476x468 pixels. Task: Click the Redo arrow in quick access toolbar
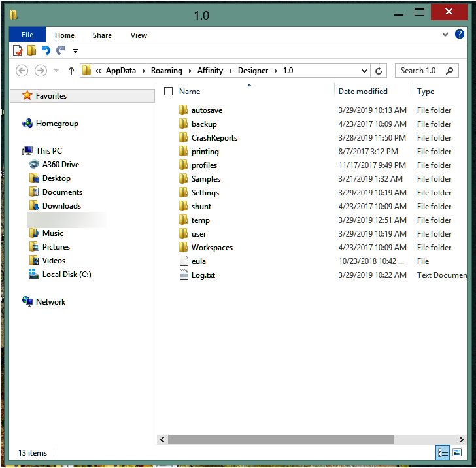point(61,50)
